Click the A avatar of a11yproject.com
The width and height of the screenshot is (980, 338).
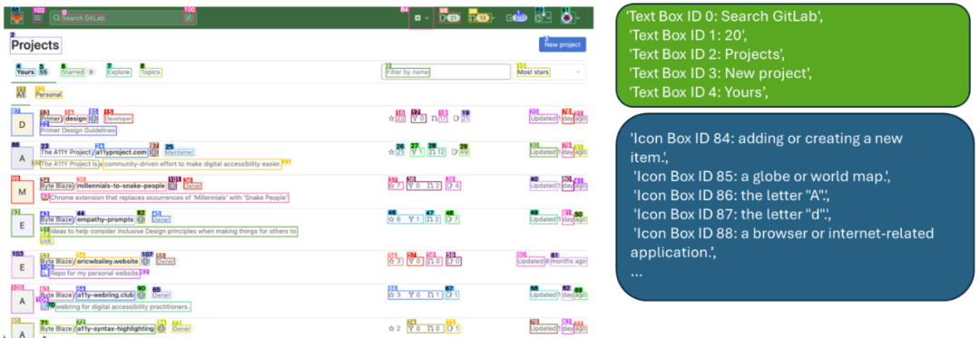[x=22, y=159]
